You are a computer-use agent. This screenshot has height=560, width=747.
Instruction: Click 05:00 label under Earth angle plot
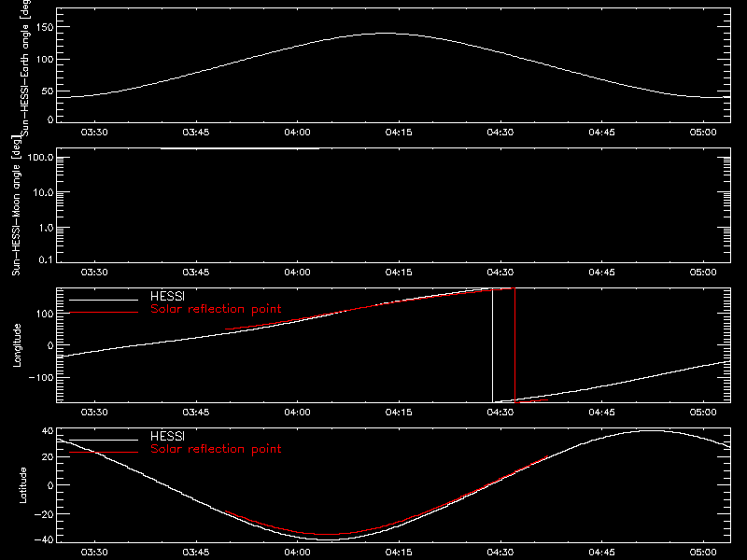703,133
